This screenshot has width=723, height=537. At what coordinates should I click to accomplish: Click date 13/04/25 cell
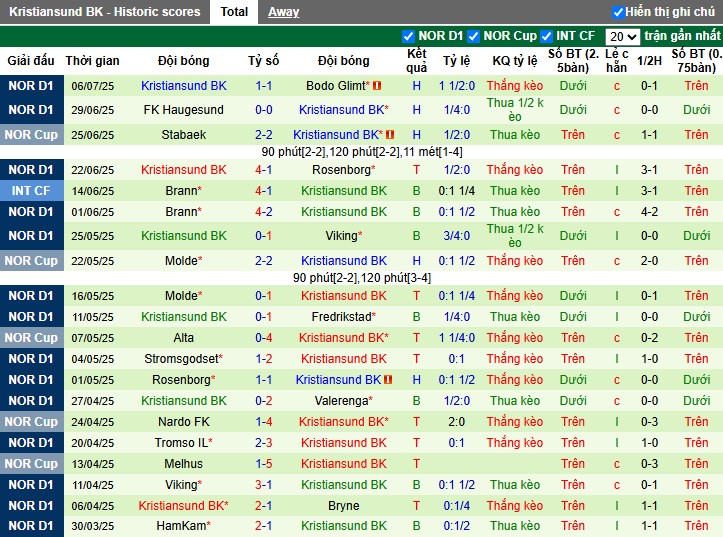(92, 464)
